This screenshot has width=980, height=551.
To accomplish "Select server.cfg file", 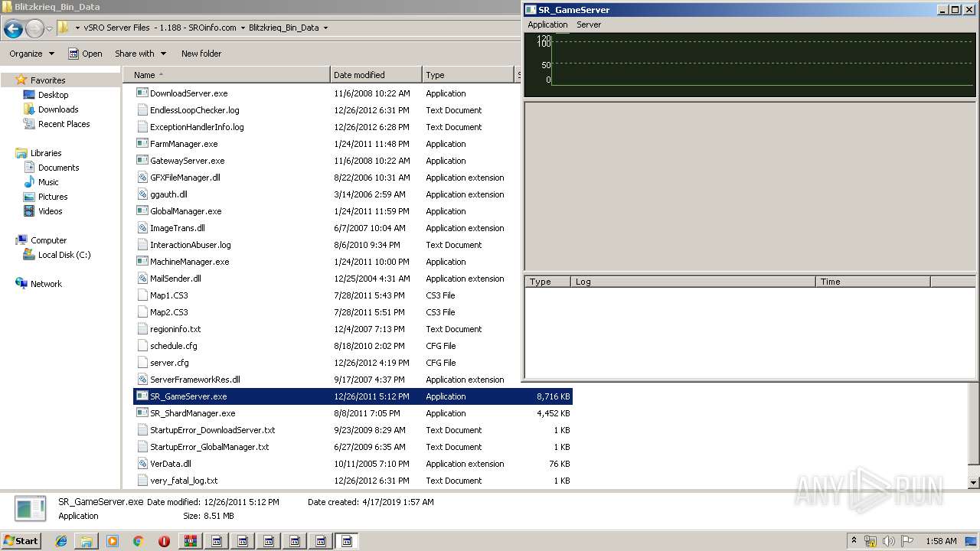I will pyautogui.click(x=169, y=363).
